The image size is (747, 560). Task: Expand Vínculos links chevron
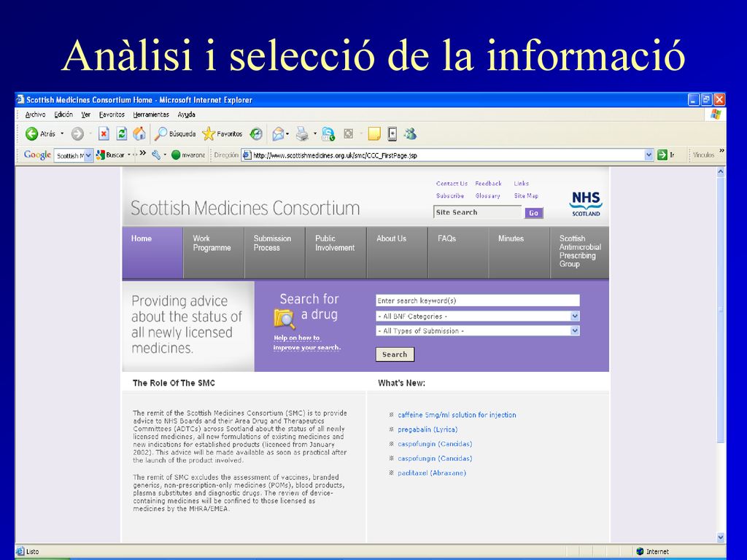pos(721,151)
